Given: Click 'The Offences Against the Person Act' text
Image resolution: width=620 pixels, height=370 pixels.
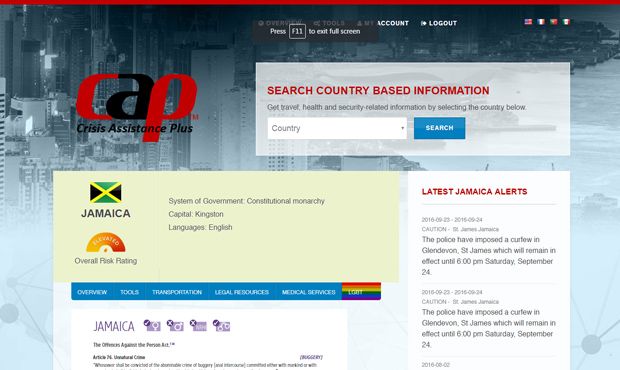Looking at the screenshot, I should coord(134,345).
